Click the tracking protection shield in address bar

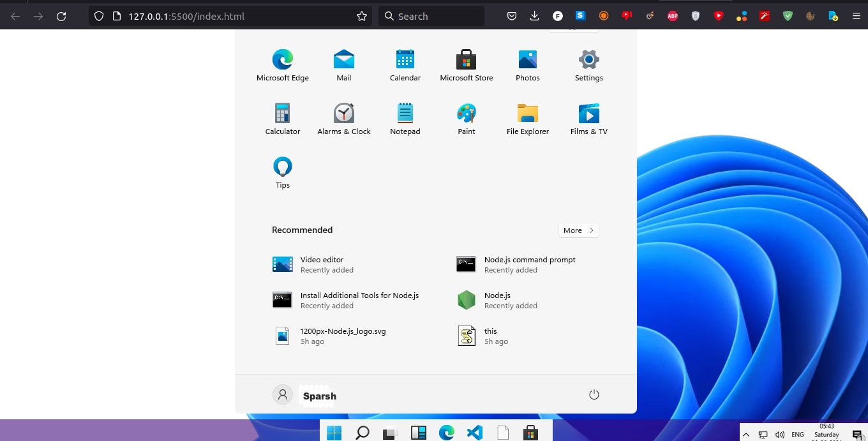(99, 16)
